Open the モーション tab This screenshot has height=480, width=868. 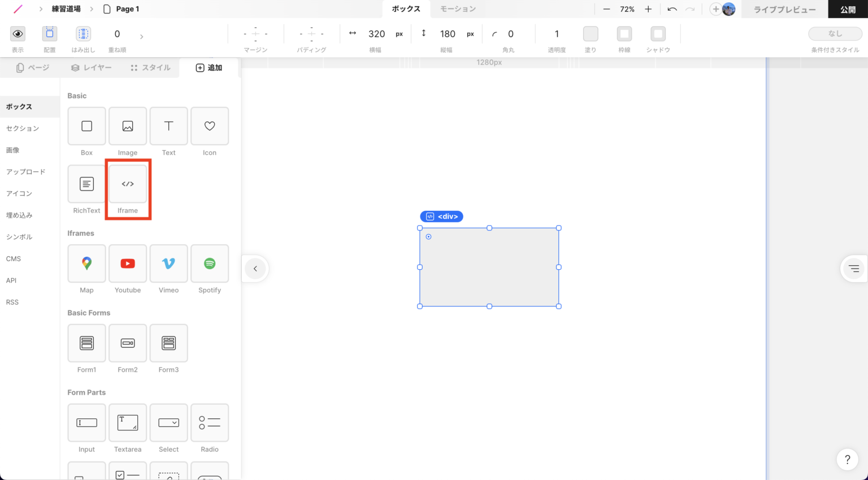coord(458,9)
